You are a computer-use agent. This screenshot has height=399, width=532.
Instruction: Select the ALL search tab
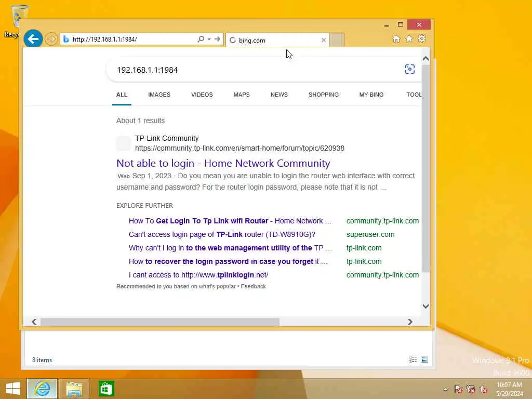pyautogui.click(x=122, y=95)
